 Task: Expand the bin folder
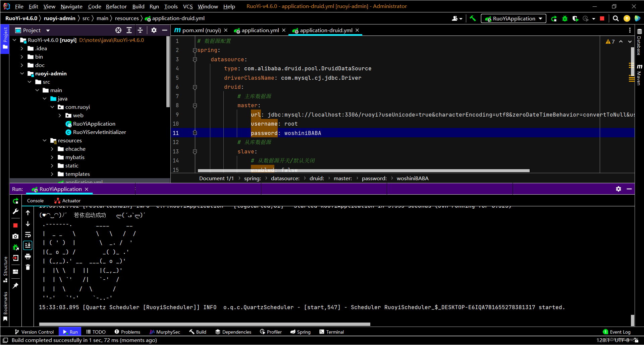pyautogui.click(x=22, y=57)
